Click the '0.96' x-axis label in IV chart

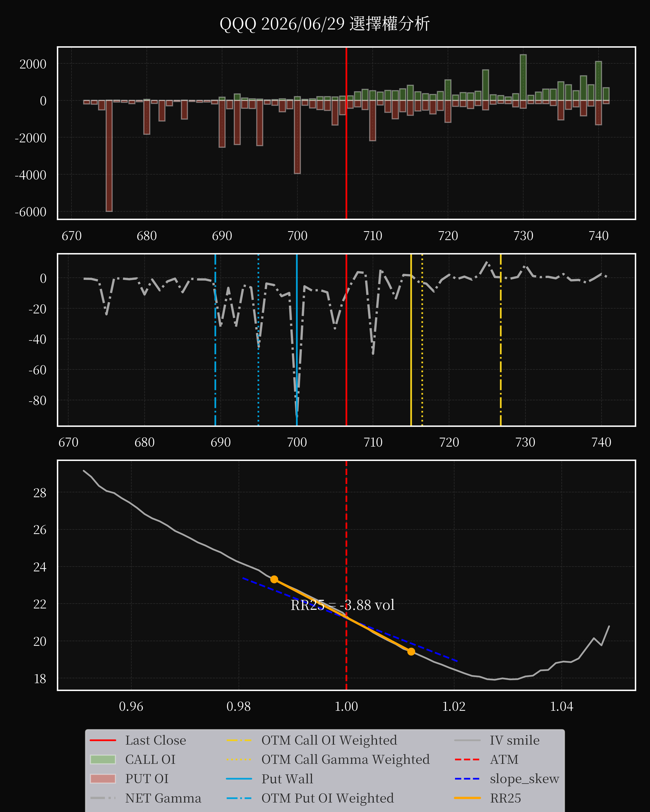click(x=131, y=706)
